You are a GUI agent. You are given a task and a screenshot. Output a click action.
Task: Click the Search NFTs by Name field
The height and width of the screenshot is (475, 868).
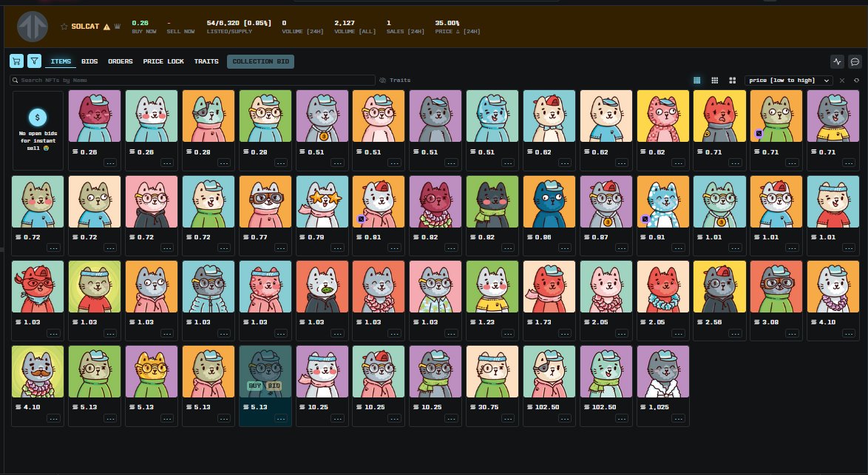point(193,81)
